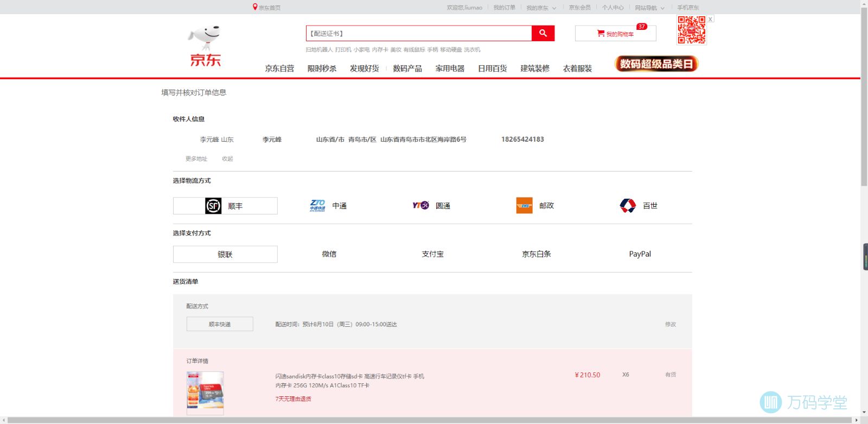
Task: Click hot search term 洗衣机
Action: point(472,49)
